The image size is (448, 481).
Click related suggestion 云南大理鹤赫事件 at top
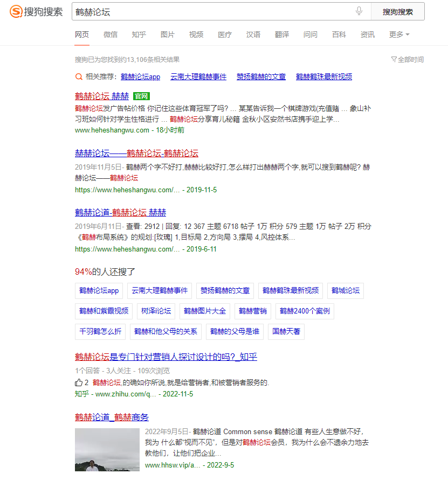coord(198,76)
